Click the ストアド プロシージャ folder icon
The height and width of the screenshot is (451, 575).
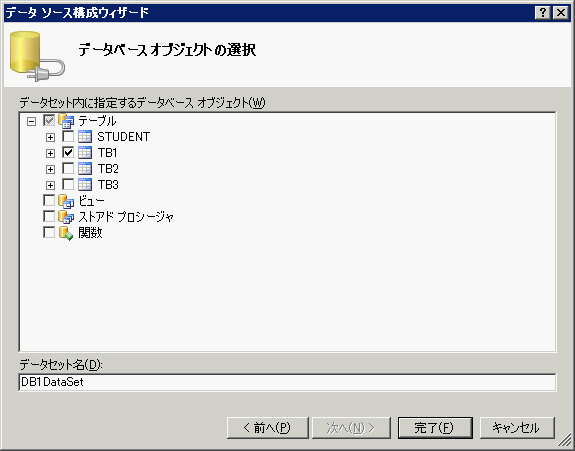coord(66,217)
